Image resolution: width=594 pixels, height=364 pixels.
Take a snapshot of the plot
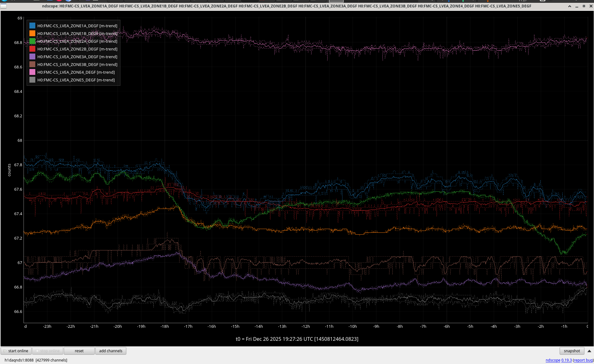(x=571, y=351)
